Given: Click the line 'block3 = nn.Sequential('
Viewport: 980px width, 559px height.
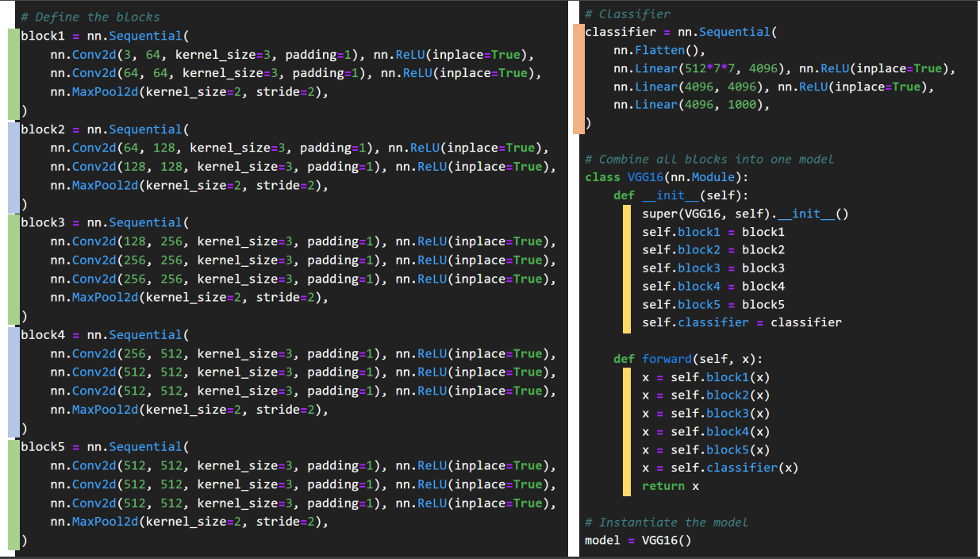Looking at the screenshot, I should pos(105,223).
